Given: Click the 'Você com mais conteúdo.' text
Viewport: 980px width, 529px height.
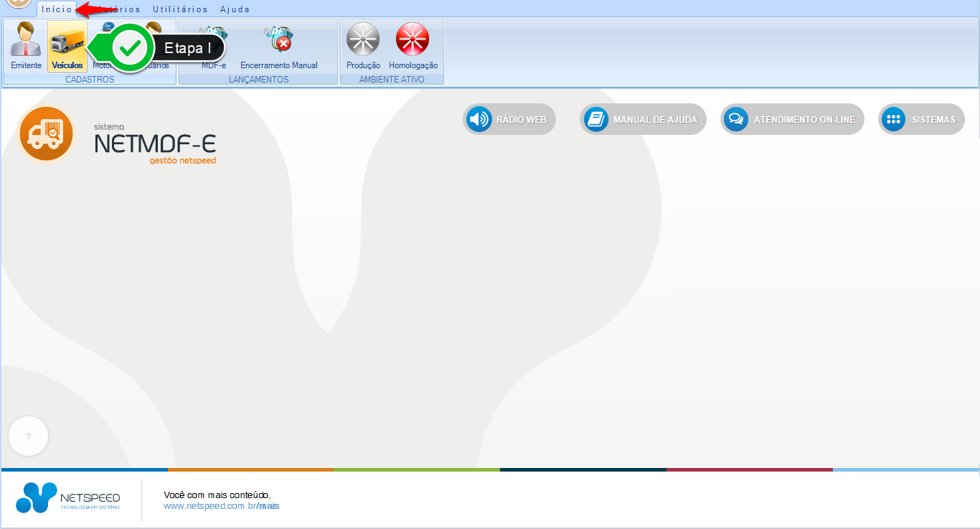Looking at the screenshot, I should 217,495.
